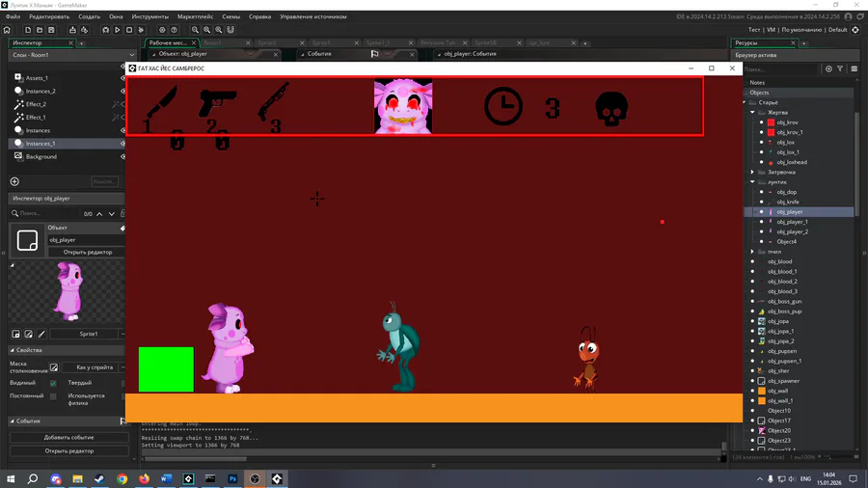Open the Файл menu
The height and width of the screenshot is (488, 868).
pyautogui.click(x=13, y=16)
